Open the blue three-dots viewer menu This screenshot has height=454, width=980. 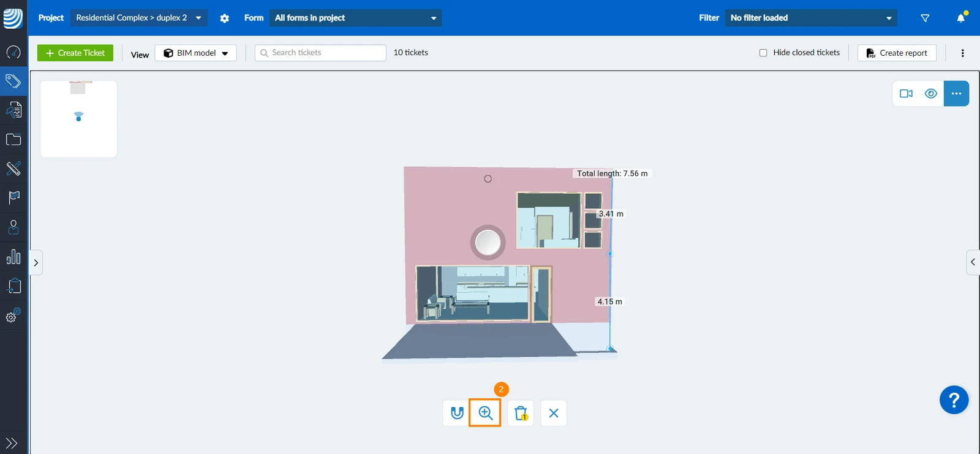pyautogui.click(x=956, y=94)
